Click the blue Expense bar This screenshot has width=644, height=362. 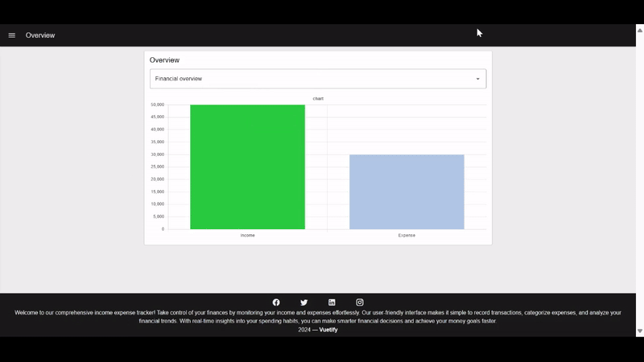407,191
